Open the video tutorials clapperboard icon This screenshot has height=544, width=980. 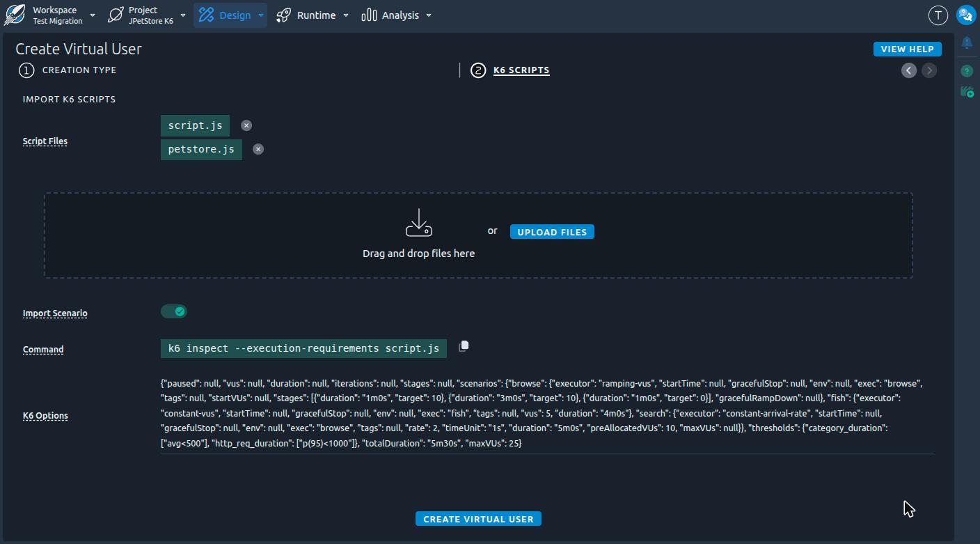coord(967,91)
